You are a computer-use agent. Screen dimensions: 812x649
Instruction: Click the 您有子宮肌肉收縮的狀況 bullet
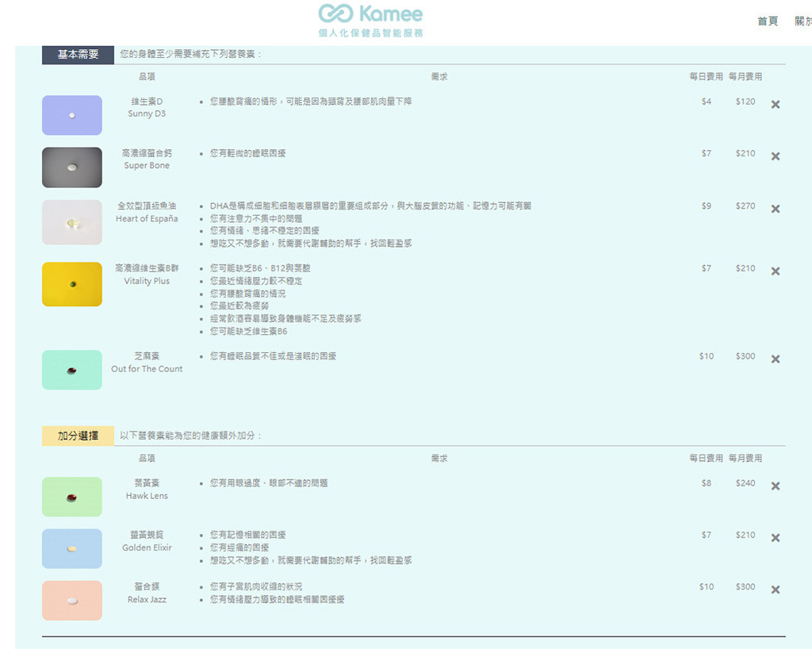point(256,586)
